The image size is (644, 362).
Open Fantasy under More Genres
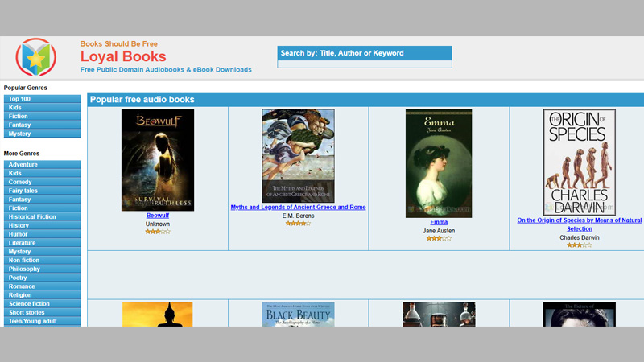(x=43, y=199)
